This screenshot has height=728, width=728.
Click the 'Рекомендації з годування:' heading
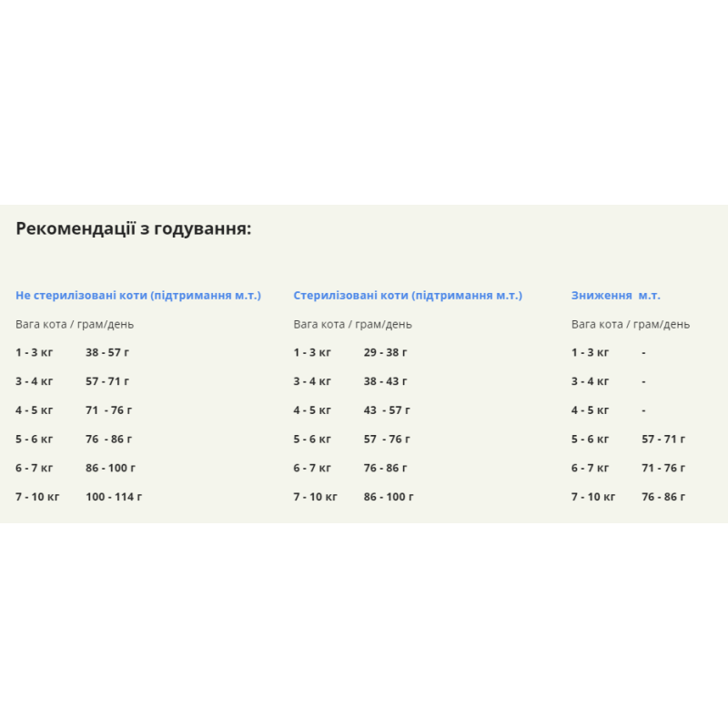click(133, 229)
